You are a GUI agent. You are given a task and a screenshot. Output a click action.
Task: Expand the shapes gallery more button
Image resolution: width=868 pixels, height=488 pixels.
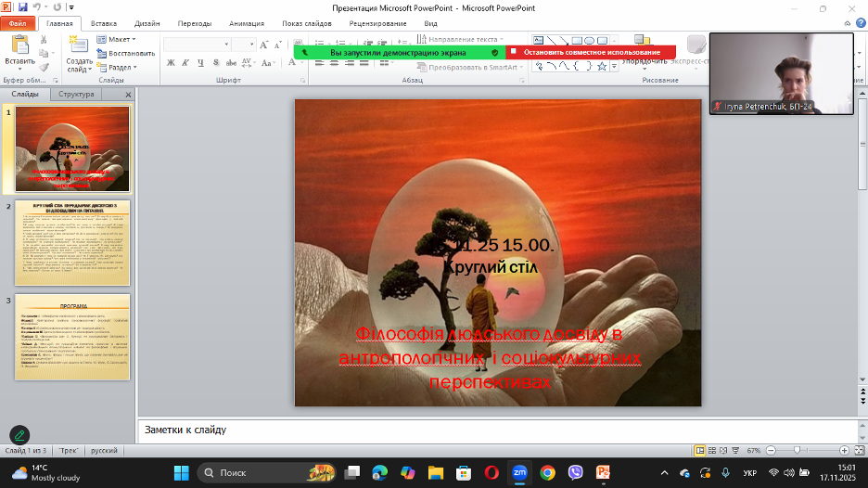pyautogui.click(x=614, y=67)
